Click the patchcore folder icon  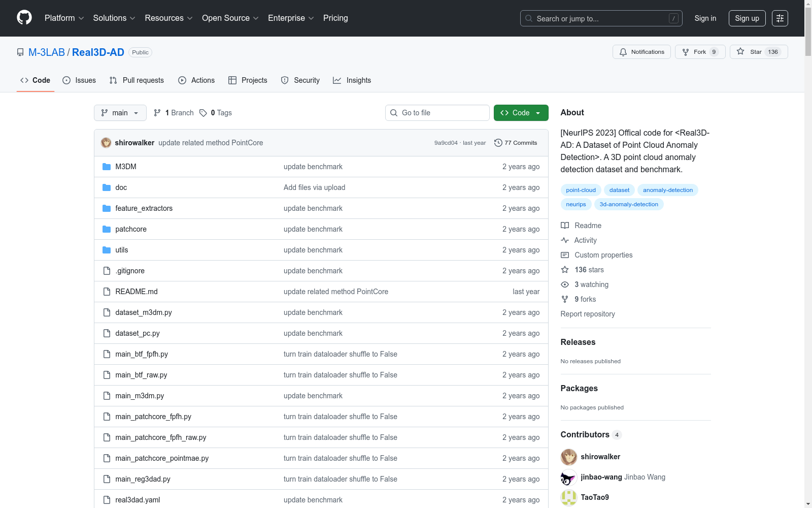click(107, 229)
